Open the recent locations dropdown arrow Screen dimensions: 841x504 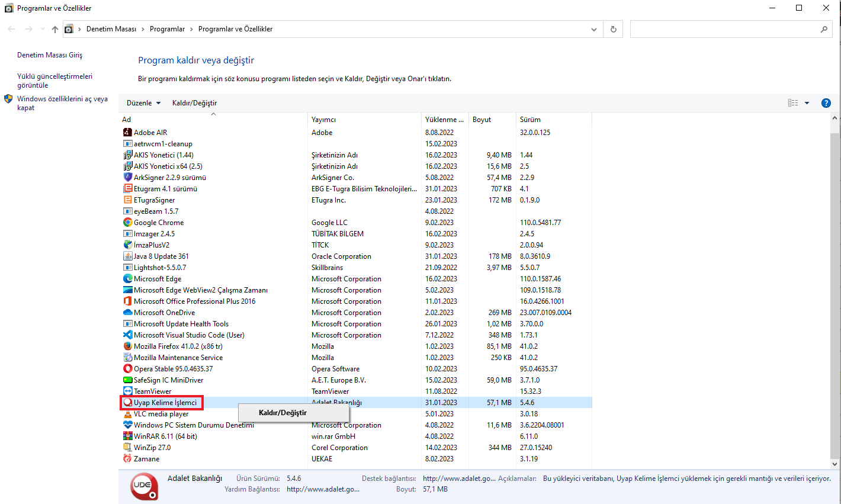click(x=43, y=29)
